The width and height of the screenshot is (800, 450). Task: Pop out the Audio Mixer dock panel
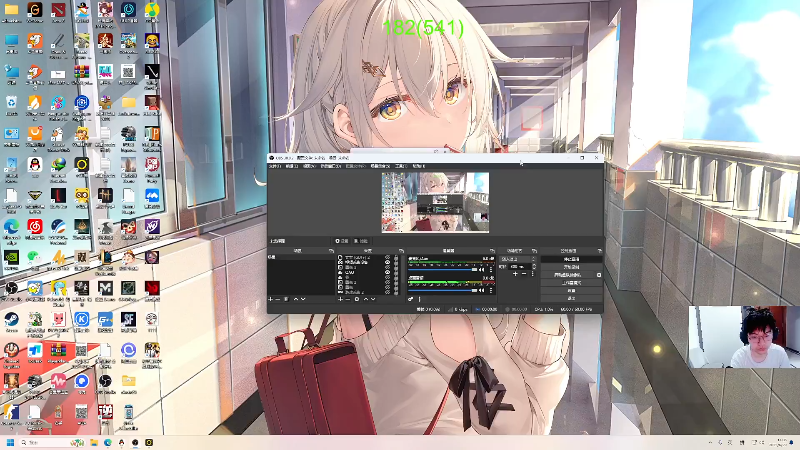(x=492, y=251)
